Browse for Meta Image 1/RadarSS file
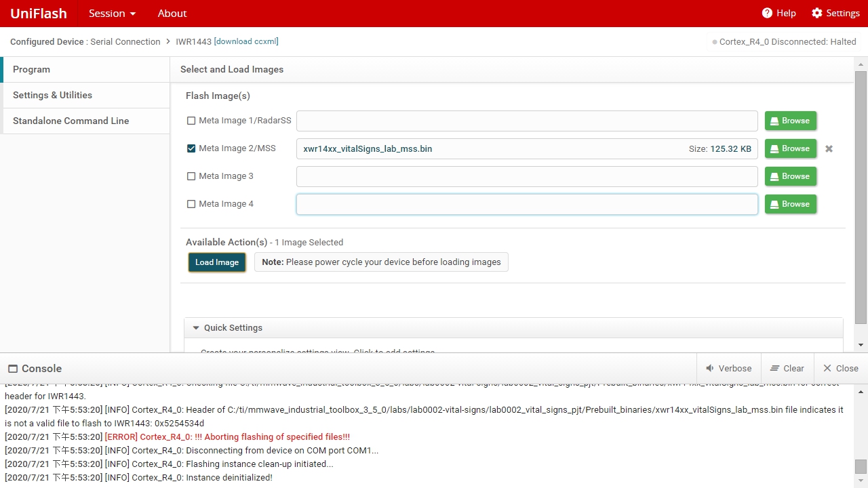868x488 pixels. tap(791, 121)
